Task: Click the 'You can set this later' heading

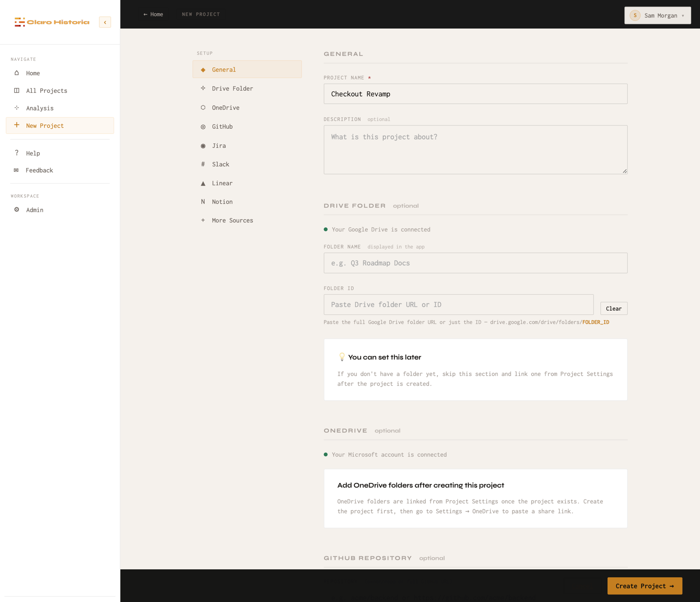Action: click(385, 357)
